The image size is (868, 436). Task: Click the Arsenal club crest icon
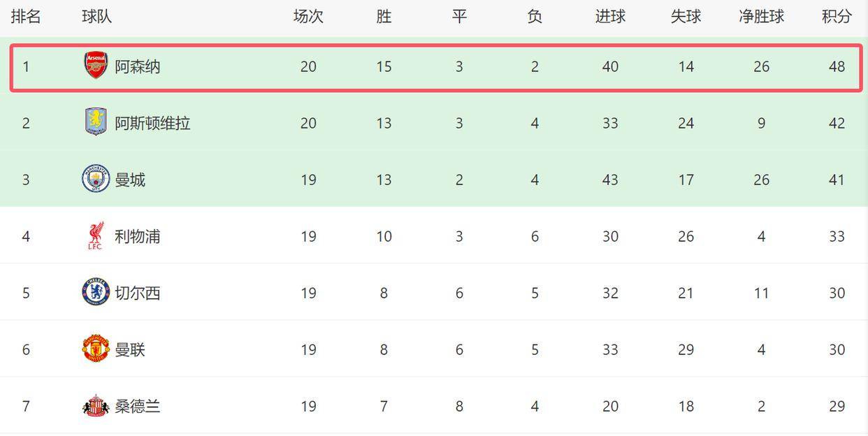[96, 66]
